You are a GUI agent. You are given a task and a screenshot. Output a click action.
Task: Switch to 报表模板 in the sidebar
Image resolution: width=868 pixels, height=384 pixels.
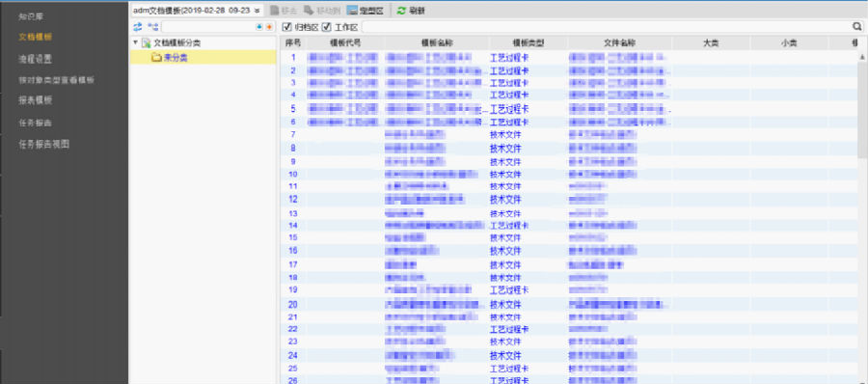click(x=36, y=100)
